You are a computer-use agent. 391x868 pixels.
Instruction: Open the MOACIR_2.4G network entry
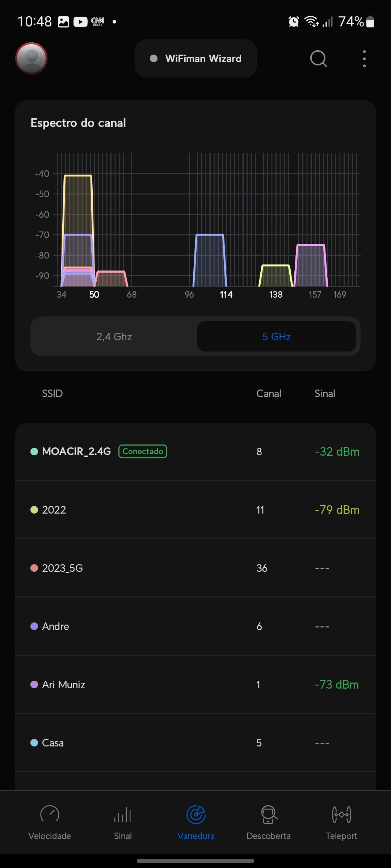point(76,451)
